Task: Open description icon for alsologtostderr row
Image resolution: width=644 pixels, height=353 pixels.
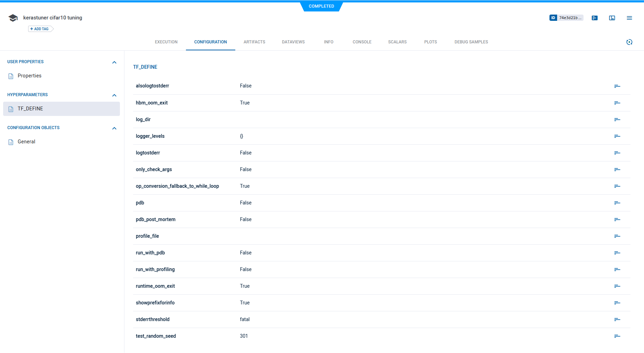Action: point(617,86)
